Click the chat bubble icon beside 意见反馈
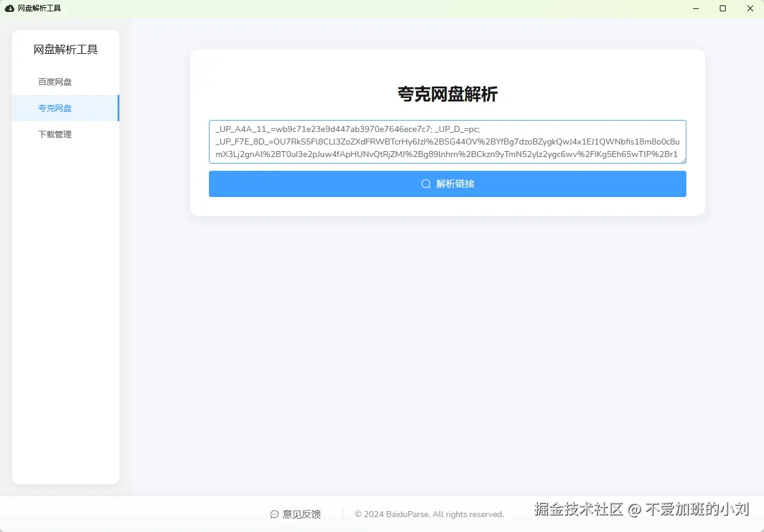The width and height of the screenshot is (764, 532). (x=275, y=514)
